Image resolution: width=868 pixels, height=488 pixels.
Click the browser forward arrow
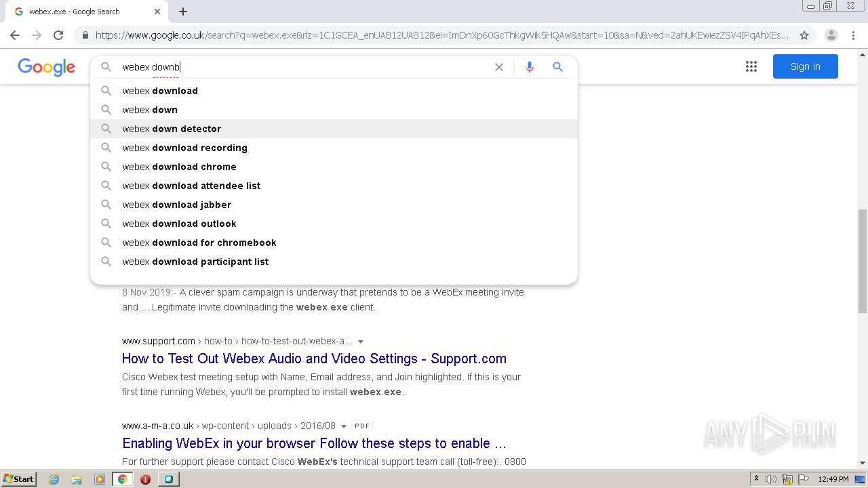pyautogui.click(x=37, y=35)
